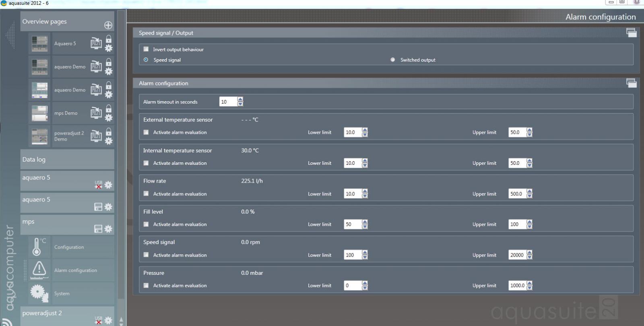Open the Overview pages section header
Image resolution: width=644 pixels, height=326 pixels.
pos(67,21)
